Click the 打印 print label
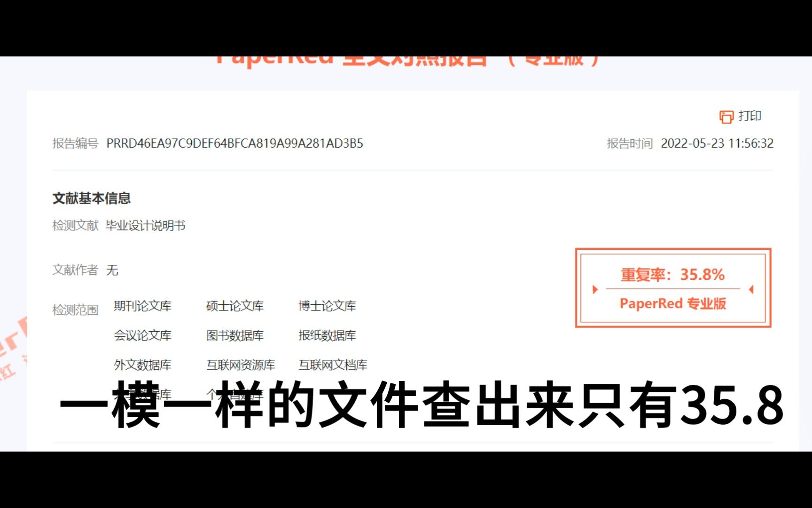The width and height of the screenshot is (812, 508). coord(750,116)
